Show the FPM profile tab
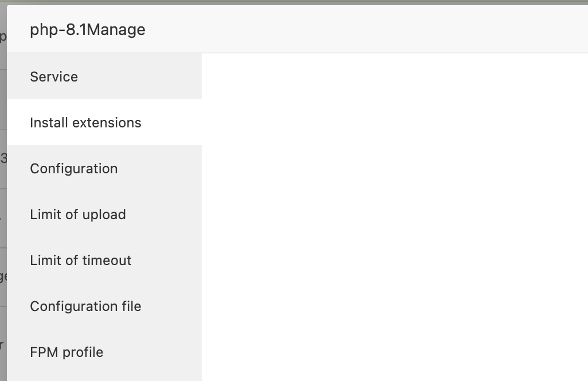This screenshot has width=588, height=381. click(x=66, y=352)
